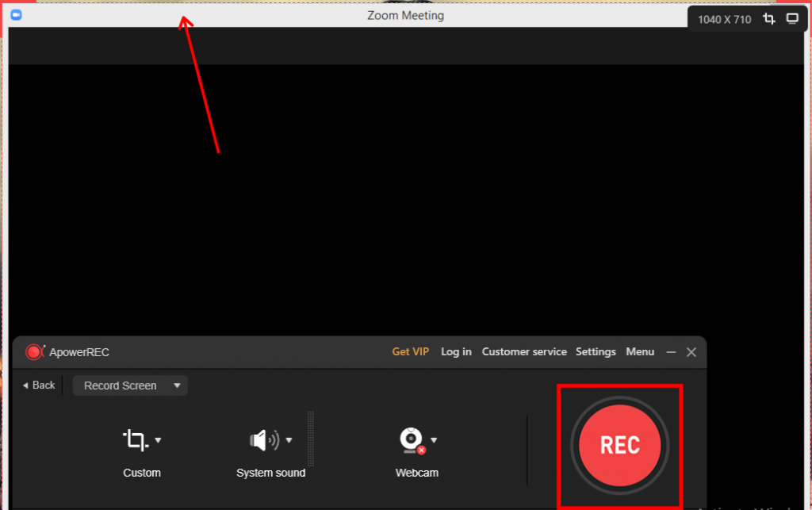This screenshot has height=510, width=812.
Task: Expand the Webcam source dropdown arrow
Action: tap(434, 442)
